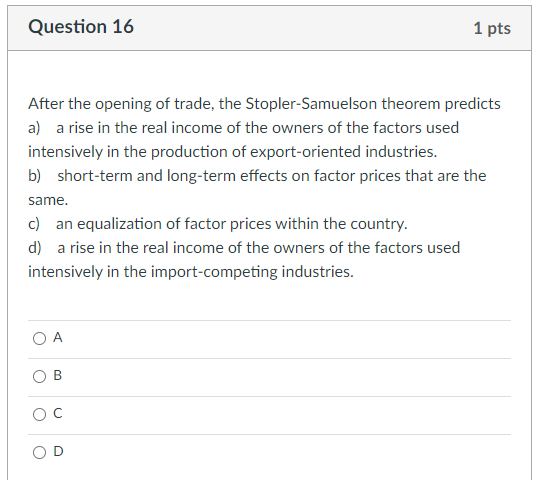The image size is (558, 480).
Task: Click the word same. ending option b
Action: pos(48,200)
